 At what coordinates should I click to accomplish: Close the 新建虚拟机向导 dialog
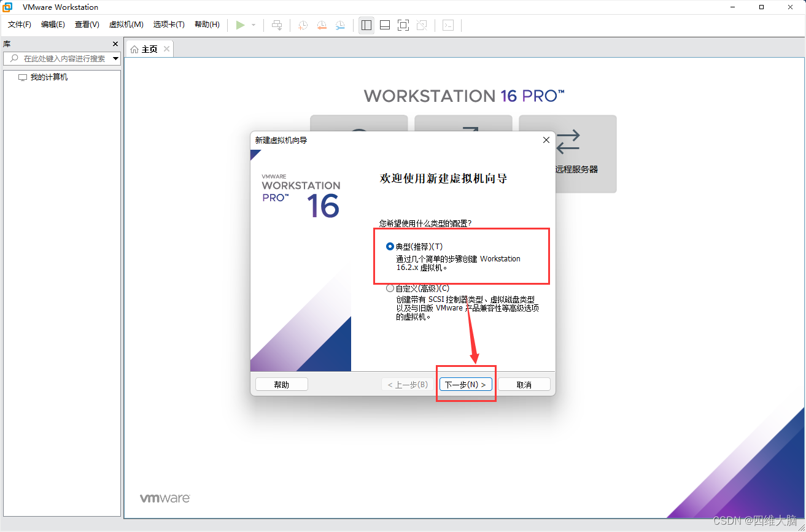pos(546,140)
